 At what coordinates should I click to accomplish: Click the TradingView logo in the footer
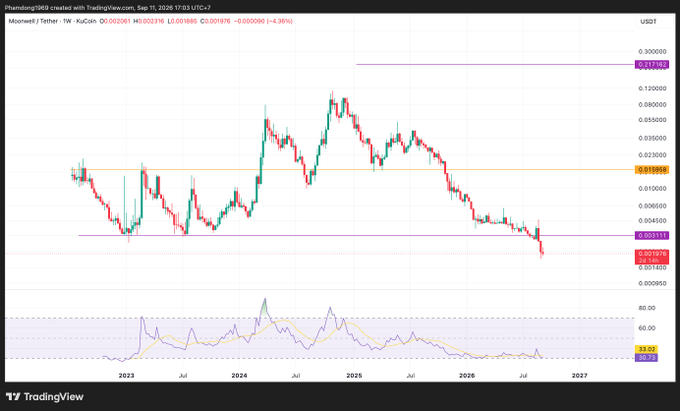tap(45, 397)
